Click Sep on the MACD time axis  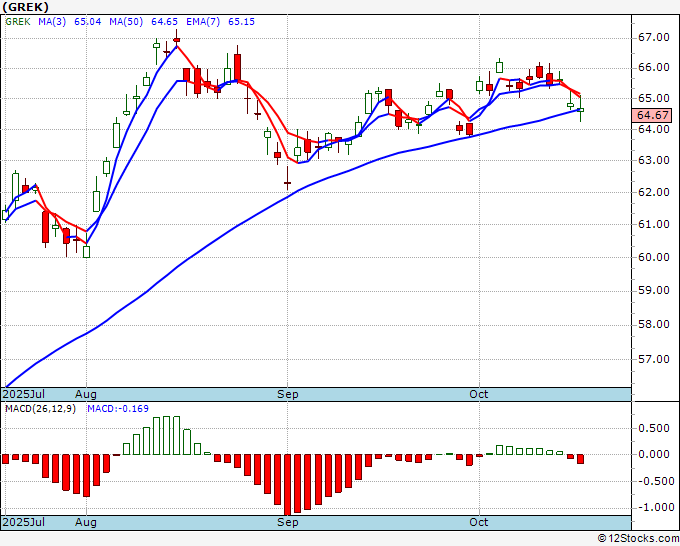[288, 522]
